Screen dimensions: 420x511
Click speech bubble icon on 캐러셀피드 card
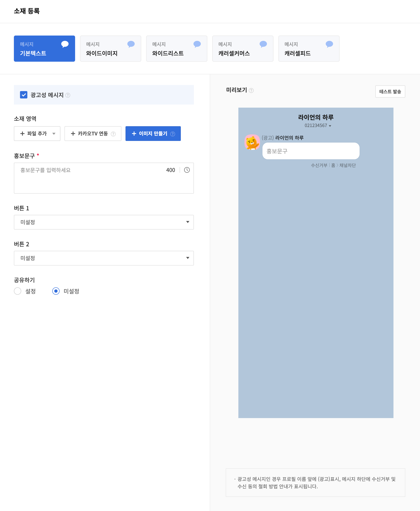point(329,44)
